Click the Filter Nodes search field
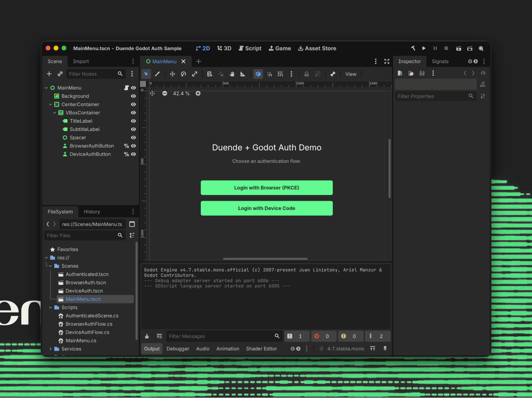This screenshot has width=532, height=398. coord(96,74)
